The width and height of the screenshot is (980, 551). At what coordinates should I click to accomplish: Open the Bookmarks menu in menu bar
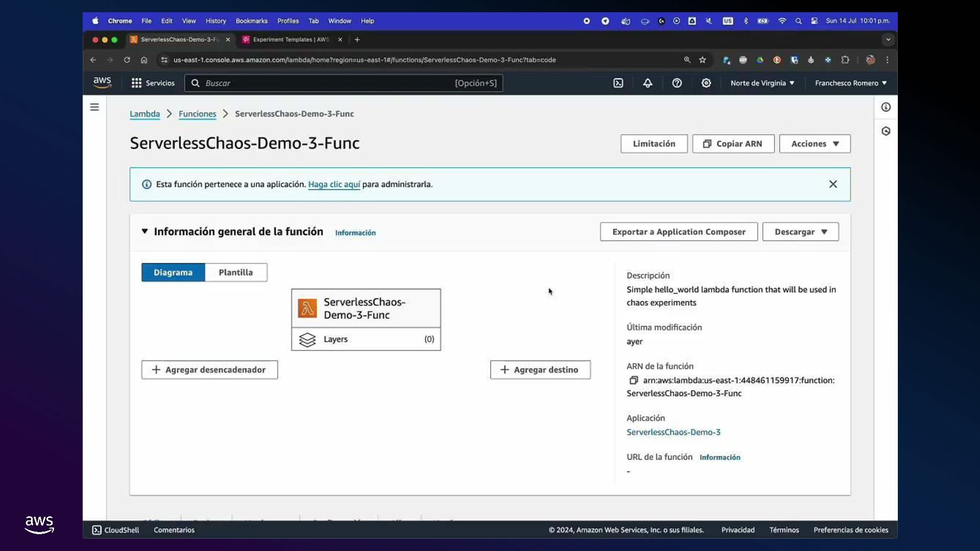pyautogui.click(x=251, y=21)
